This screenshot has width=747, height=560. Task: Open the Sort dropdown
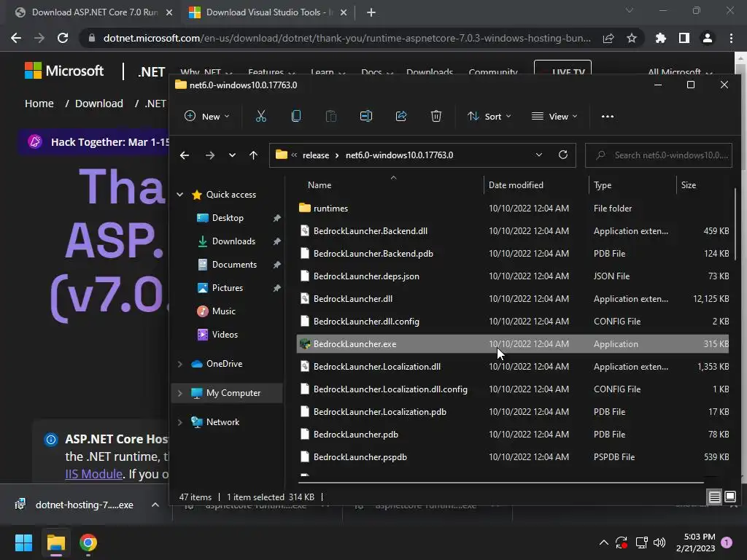[489, 116]
